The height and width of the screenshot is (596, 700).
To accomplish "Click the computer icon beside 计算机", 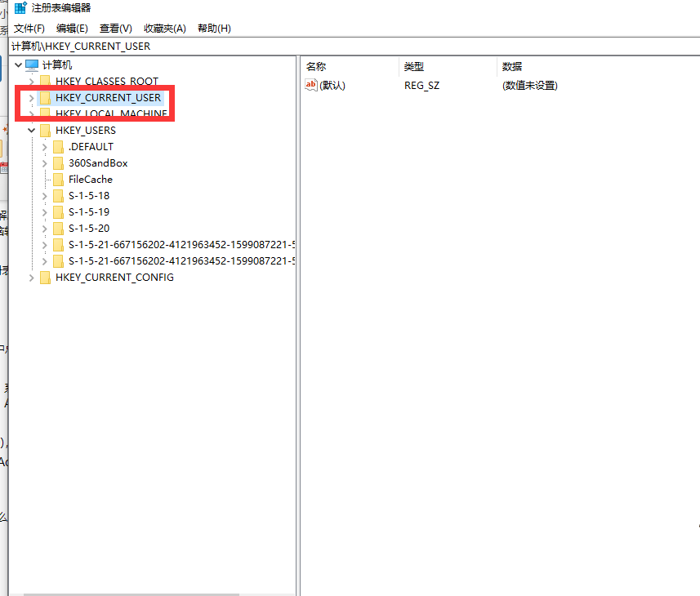I will (30, 64).
